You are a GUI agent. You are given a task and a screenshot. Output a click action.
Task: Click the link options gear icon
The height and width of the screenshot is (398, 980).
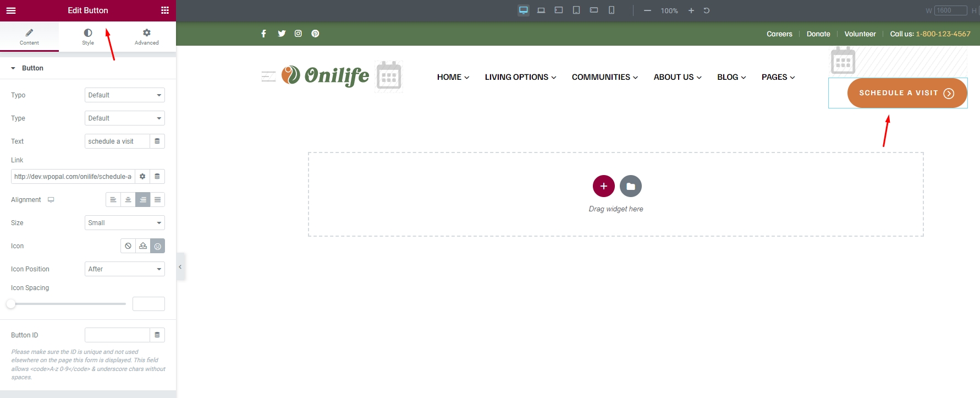click(142, 177)
